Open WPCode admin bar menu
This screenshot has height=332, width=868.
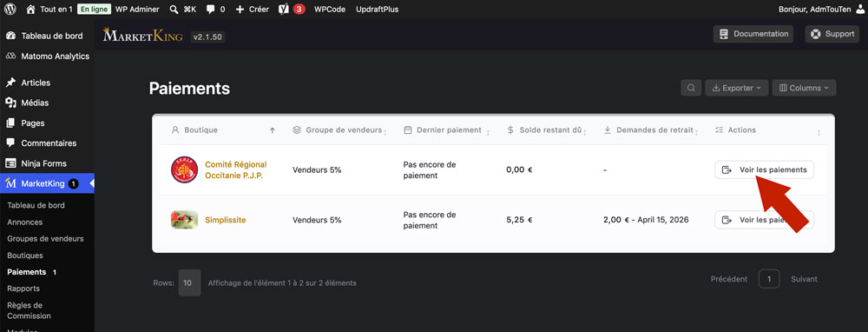(x=329, y=9)
